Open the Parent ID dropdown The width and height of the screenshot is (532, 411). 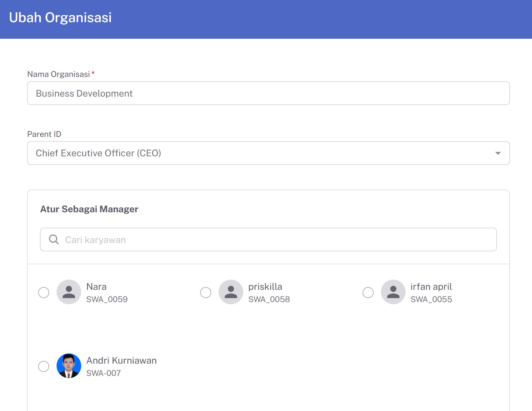[x=268, y=153]
